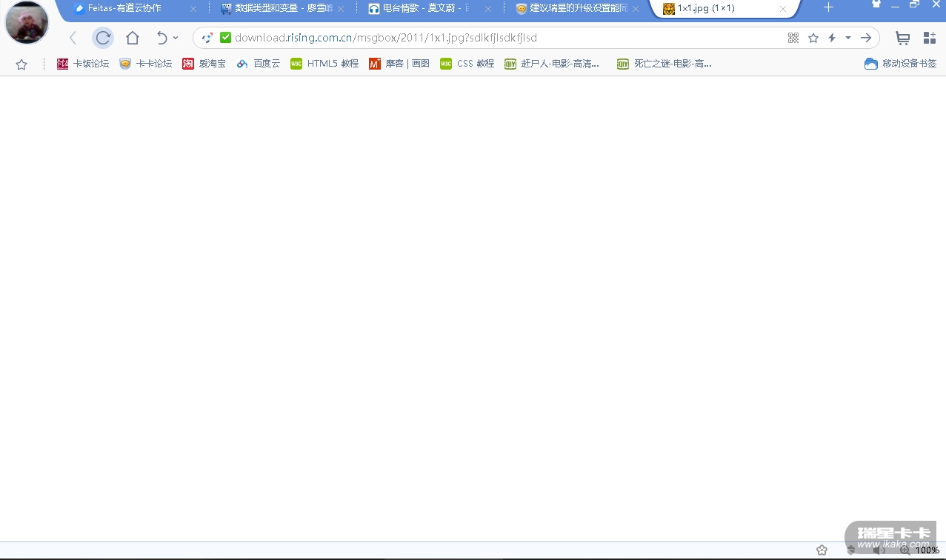Click the site engine icon before the URL
This screenshot has height=560, width=946.
pyautogui.click(x=207, y=38)
